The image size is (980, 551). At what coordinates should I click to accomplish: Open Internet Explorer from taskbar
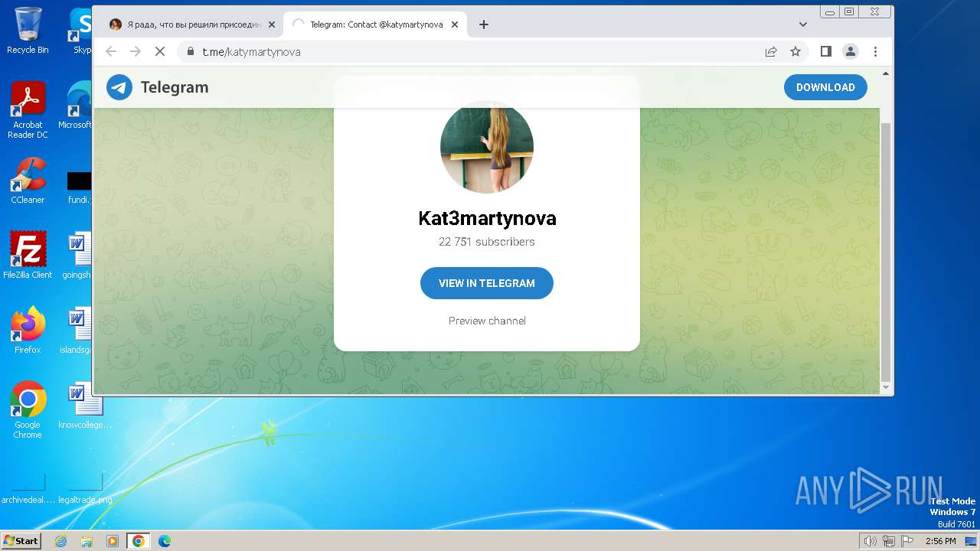point(61,541)
